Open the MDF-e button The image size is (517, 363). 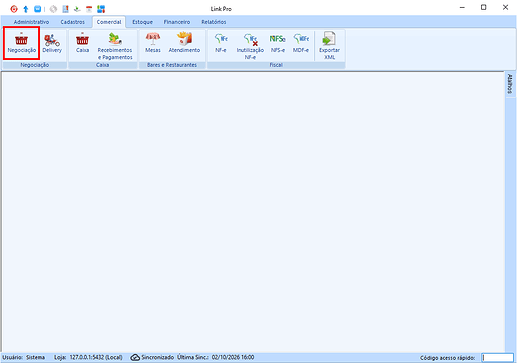pyautogui.click(x=301, y=43)
